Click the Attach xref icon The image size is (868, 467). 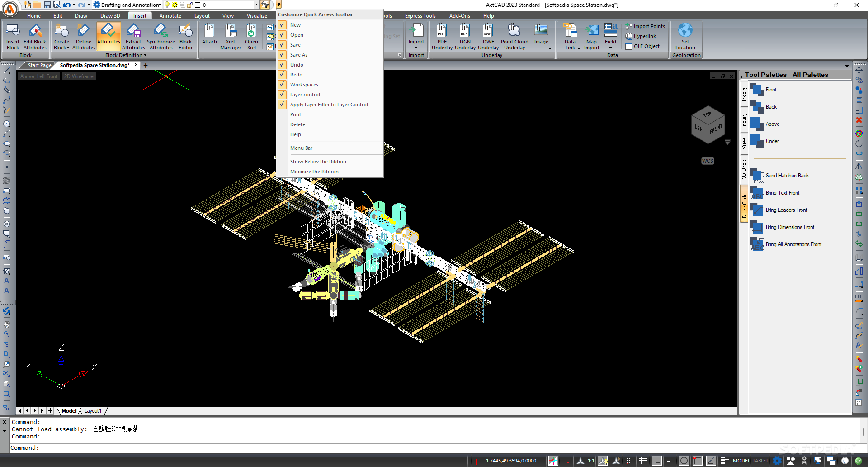tap(209, 34)
